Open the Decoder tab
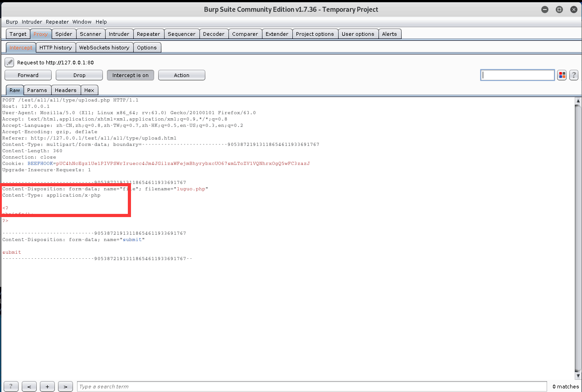This screenshot has height=392, width=582. [213, 34]
